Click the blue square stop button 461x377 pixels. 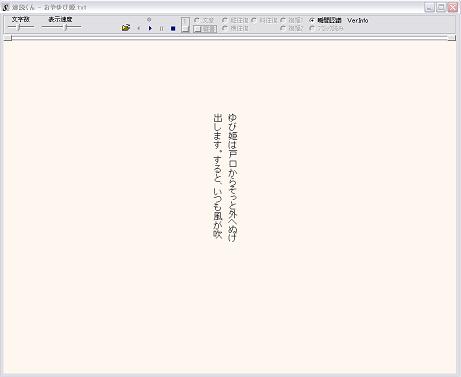coord(173,29)
